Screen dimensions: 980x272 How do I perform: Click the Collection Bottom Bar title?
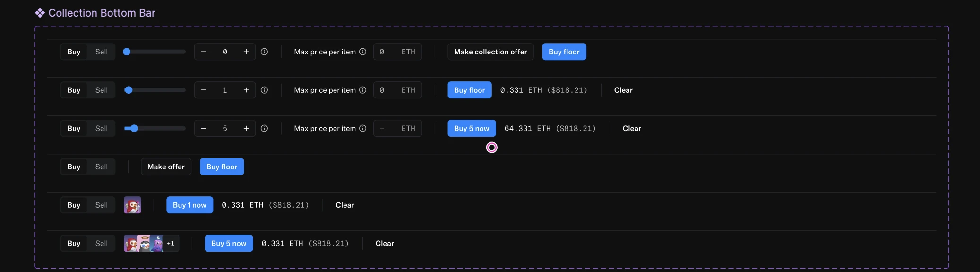pos(102,13)
